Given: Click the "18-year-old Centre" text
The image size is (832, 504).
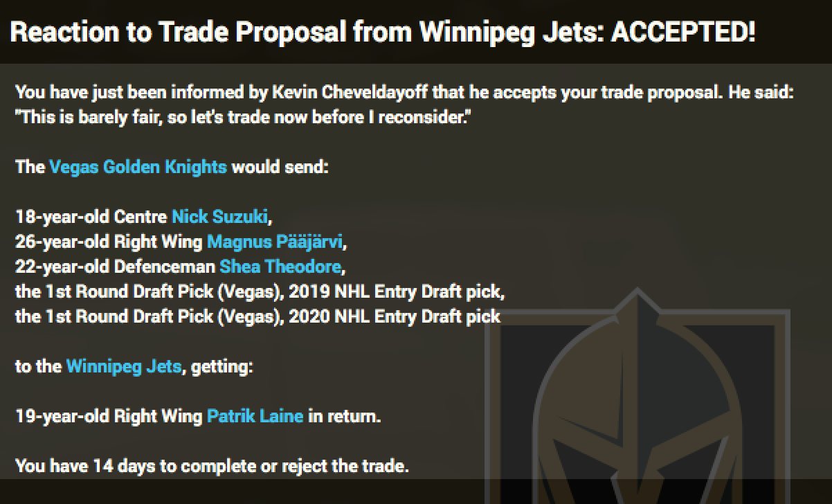Looking at the screenshot, I should 91,217.
